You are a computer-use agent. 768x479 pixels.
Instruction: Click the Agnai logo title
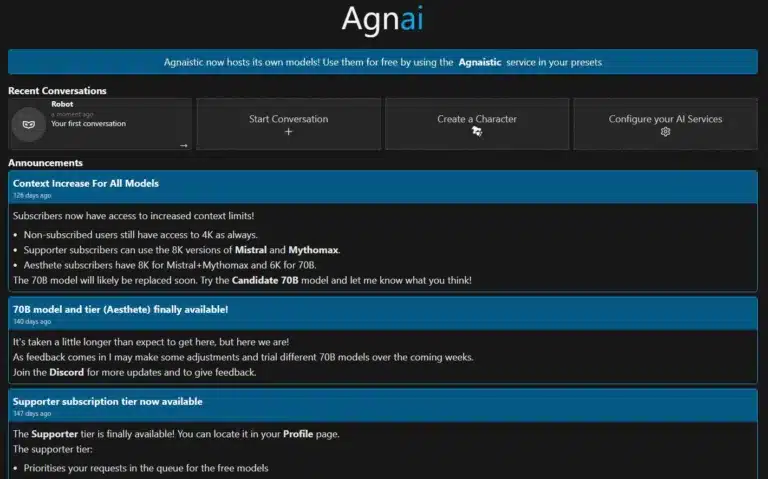pos(383,20)
